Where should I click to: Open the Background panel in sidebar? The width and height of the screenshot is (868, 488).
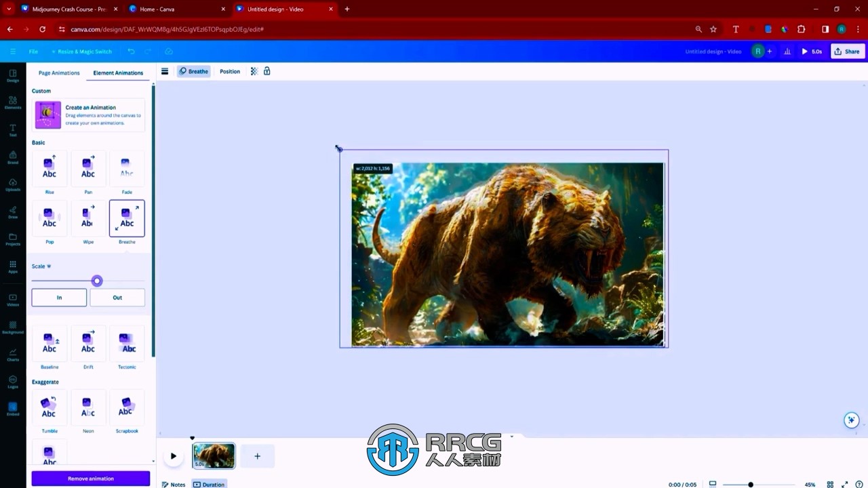(x=13, y=327)
